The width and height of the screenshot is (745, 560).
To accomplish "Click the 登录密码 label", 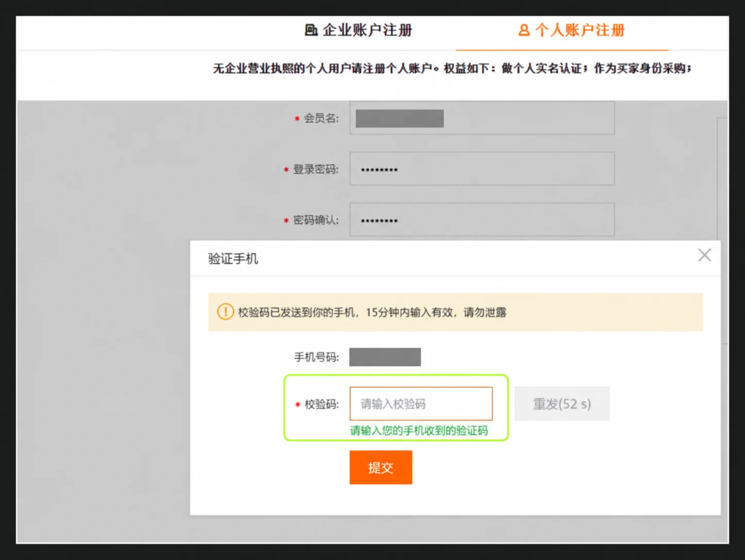I will click(316, 169).
